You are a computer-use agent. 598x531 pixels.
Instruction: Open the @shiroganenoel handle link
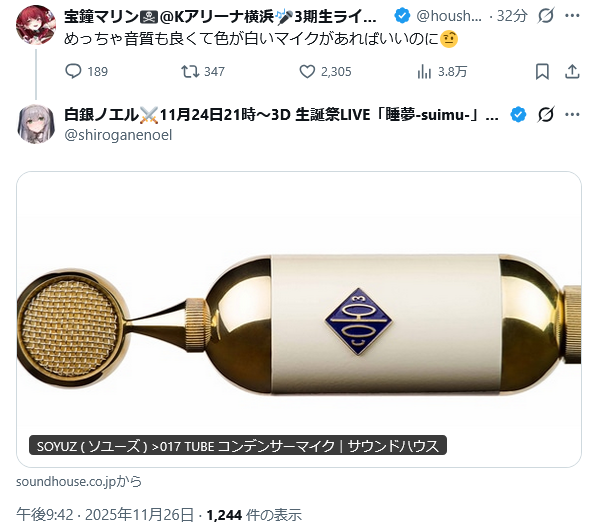(118, 135)
